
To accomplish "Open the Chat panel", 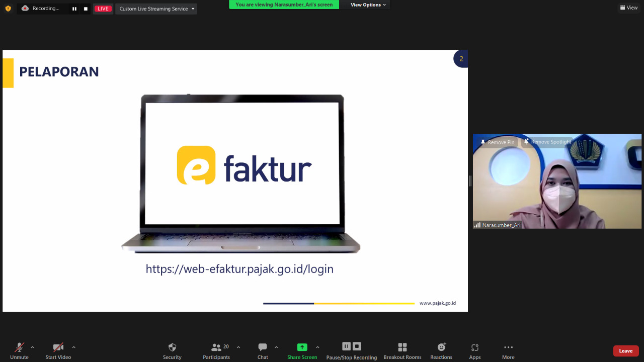I will coord(263,347).
